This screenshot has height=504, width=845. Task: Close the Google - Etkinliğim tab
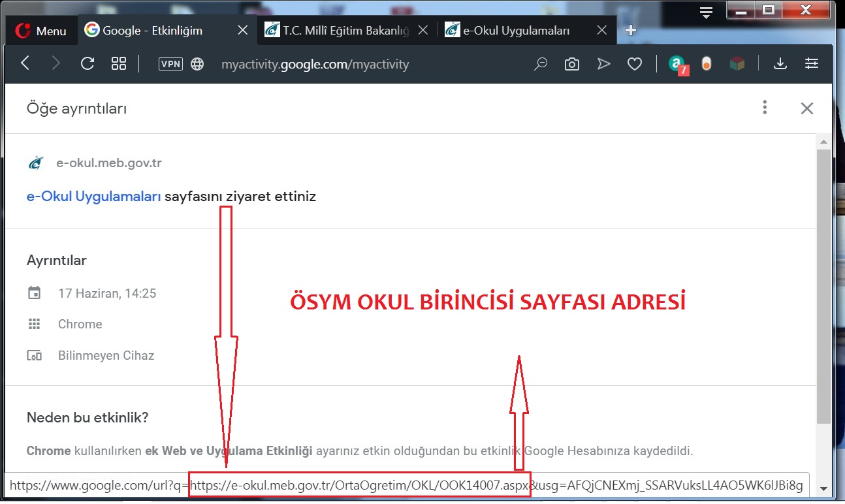pos(243,31)
